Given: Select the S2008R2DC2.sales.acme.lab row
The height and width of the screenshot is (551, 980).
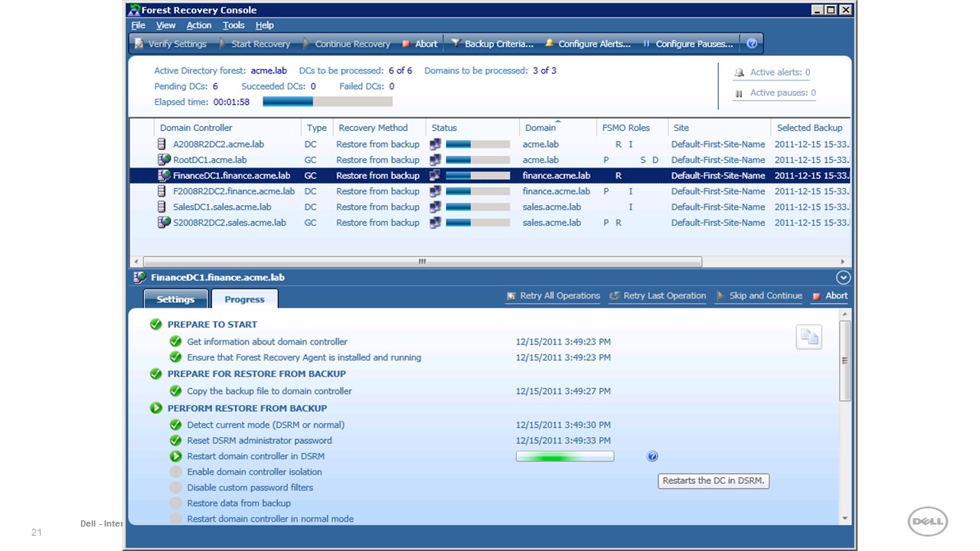Looking at the screenshot, I should pos(490,223).
